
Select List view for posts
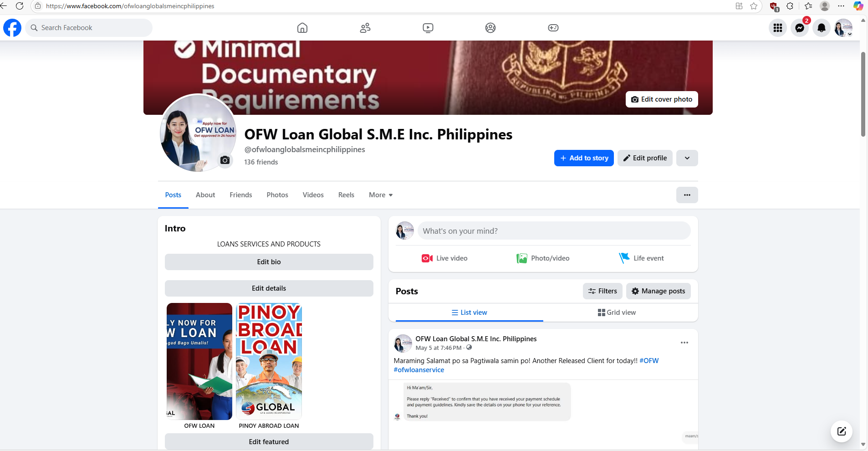pyautogui.click(x=470, y=313)
